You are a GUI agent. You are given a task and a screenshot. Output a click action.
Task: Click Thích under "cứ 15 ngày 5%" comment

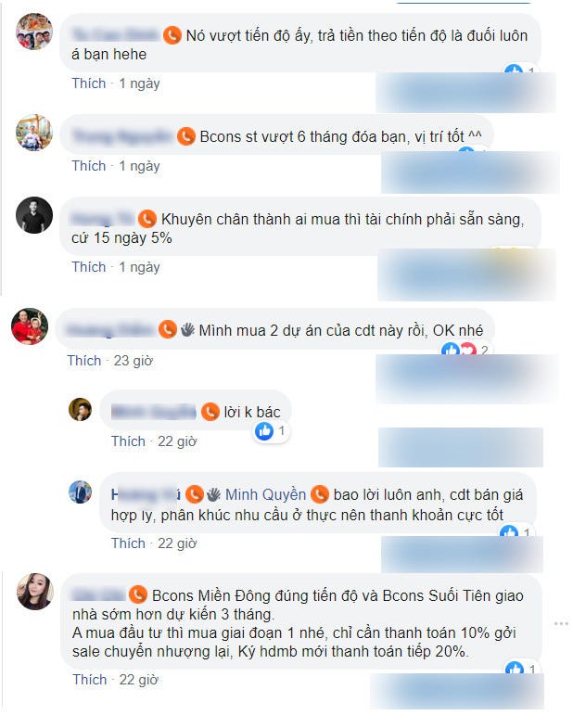click(x=89, y=267)
